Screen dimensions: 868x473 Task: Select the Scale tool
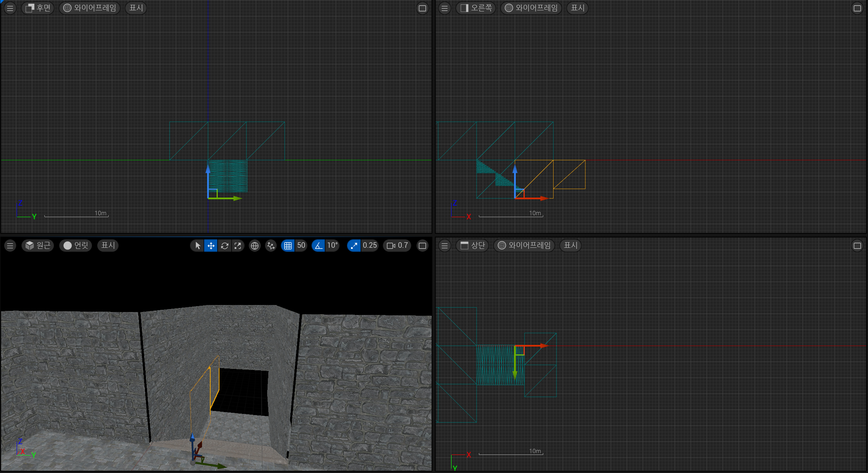pos(238,246)
